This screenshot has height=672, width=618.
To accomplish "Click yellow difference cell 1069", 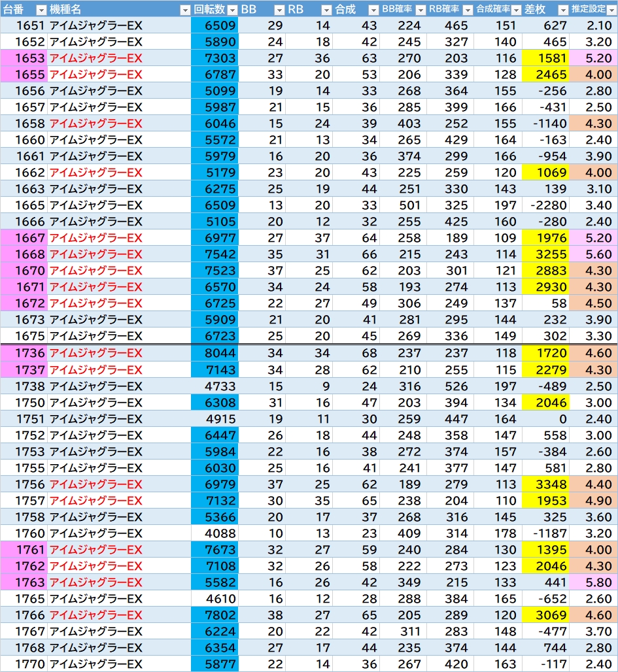I will (x=545, y=173).
